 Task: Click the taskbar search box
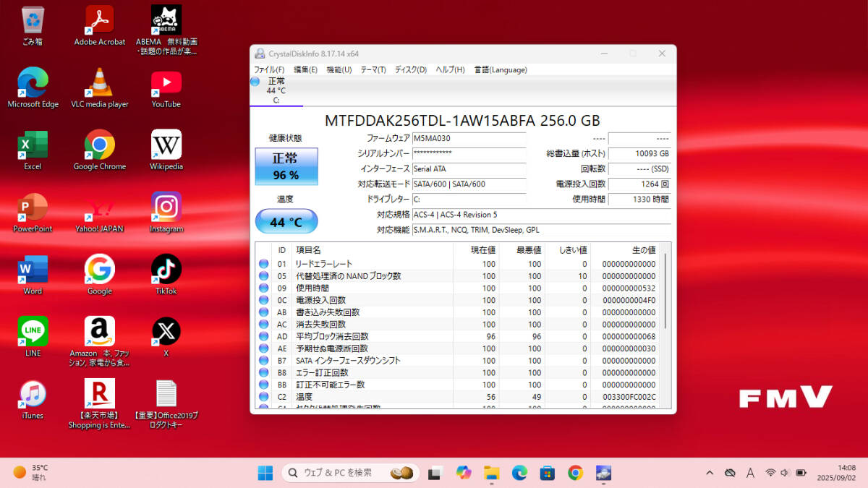click(350, 473)
